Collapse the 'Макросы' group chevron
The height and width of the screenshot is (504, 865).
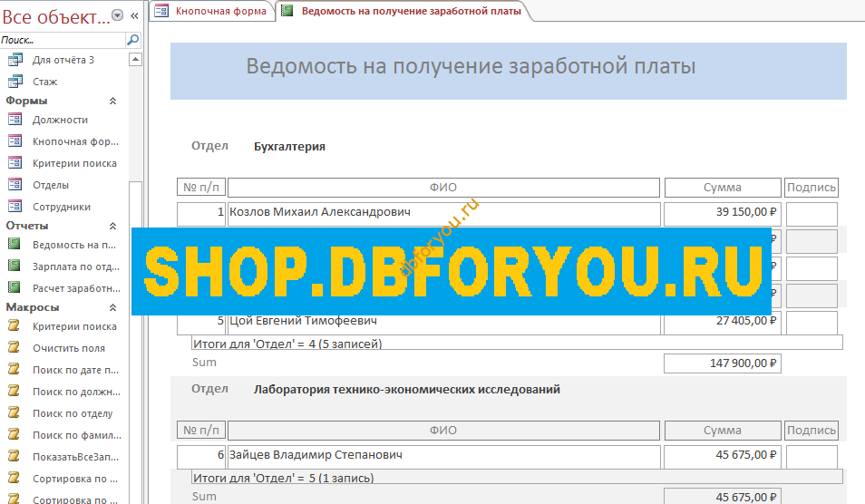[113, 307]
